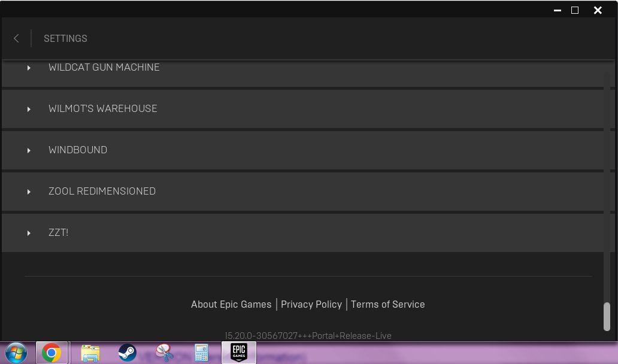Focus the Epic Games Launcher taskbar icon
Screen dimensions: 618x364
238,353
